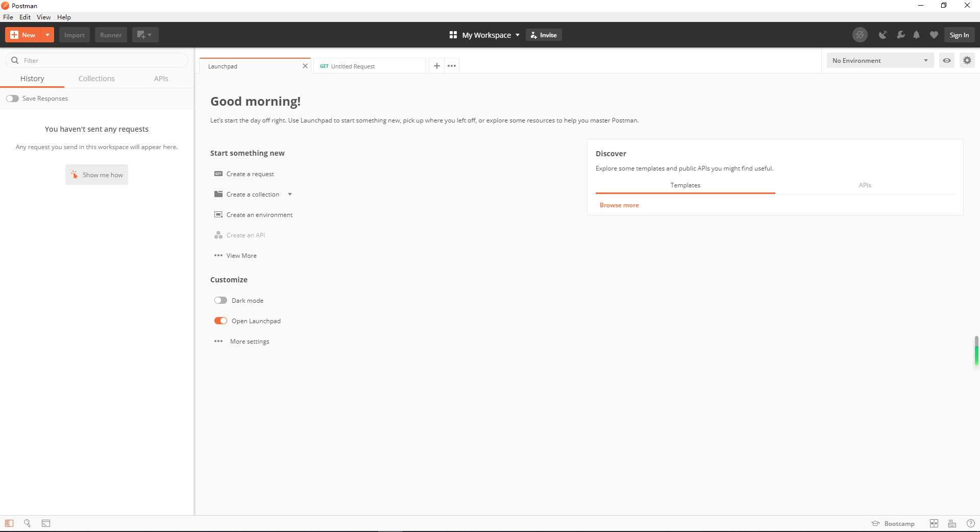Open the Postman console icon
980x532 pixels.
click(46, 523)
